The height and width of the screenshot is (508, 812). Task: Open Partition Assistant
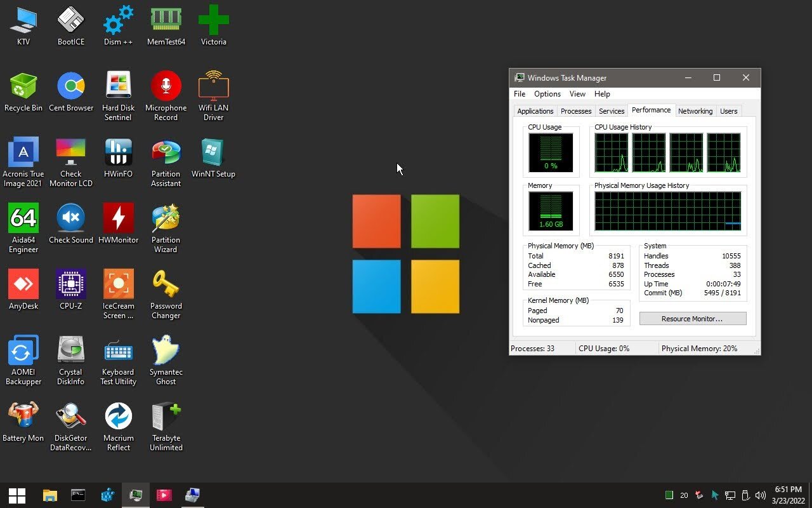click(166, 163)
